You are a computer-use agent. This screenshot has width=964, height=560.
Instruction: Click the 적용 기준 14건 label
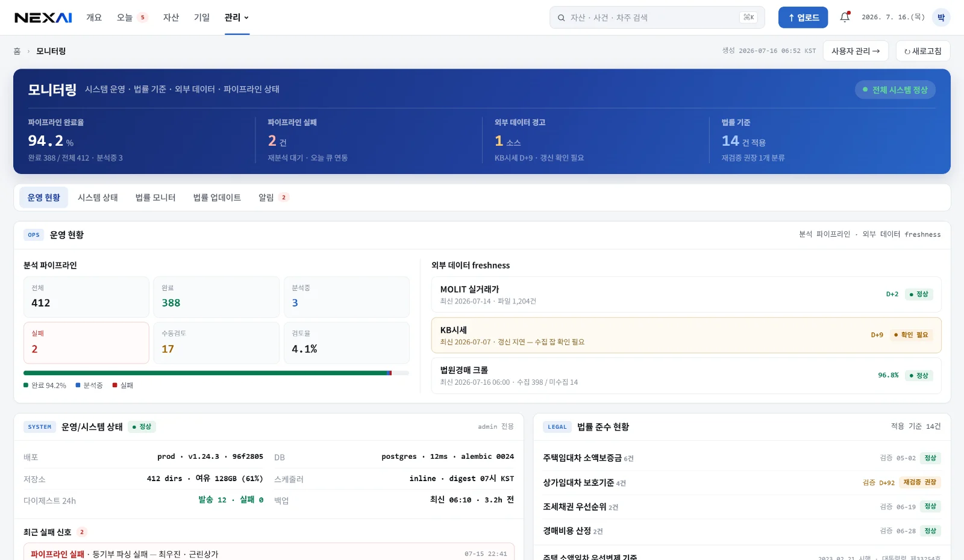(x=916, y=426)
